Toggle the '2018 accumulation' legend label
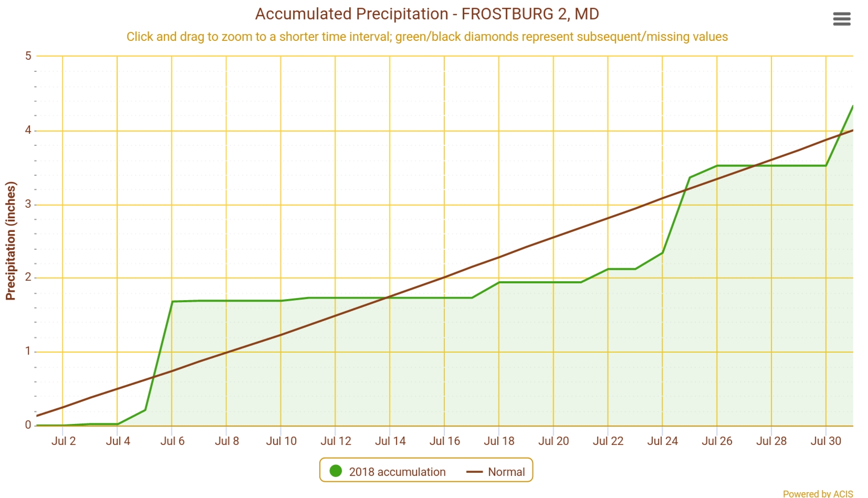Screen dimensions: 868x498 pyautogui.click(x=397, y=472)
